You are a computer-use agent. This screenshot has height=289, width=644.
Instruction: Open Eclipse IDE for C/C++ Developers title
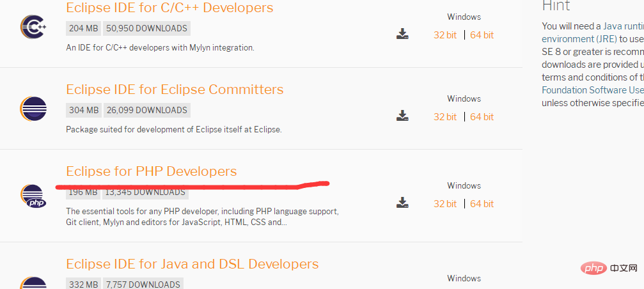pos(169,8)
